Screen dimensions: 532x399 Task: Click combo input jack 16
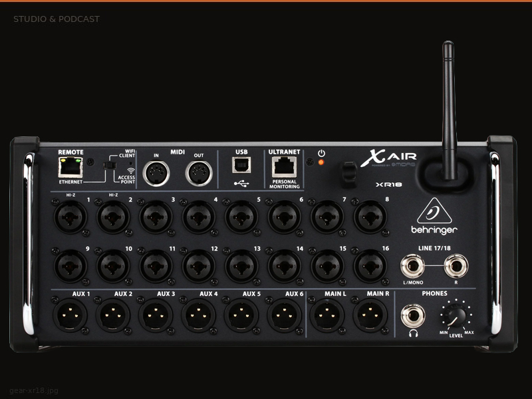click(x=370, y=267)
